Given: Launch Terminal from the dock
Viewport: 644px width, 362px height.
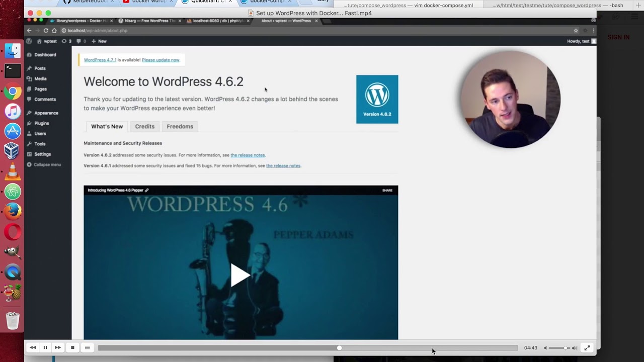Looking at the screenshot, I should (x=13, y=70).
